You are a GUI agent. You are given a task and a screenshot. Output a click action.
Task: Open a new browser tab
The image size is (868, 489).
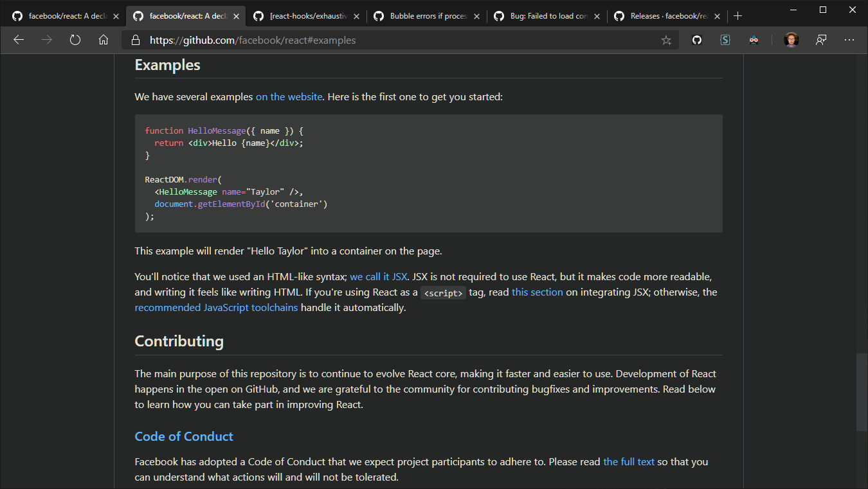[738, 16]
